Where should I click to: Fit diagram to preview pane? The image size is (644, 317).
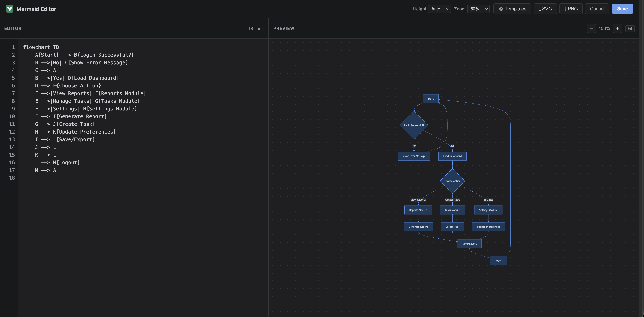(x=630, y=28)
